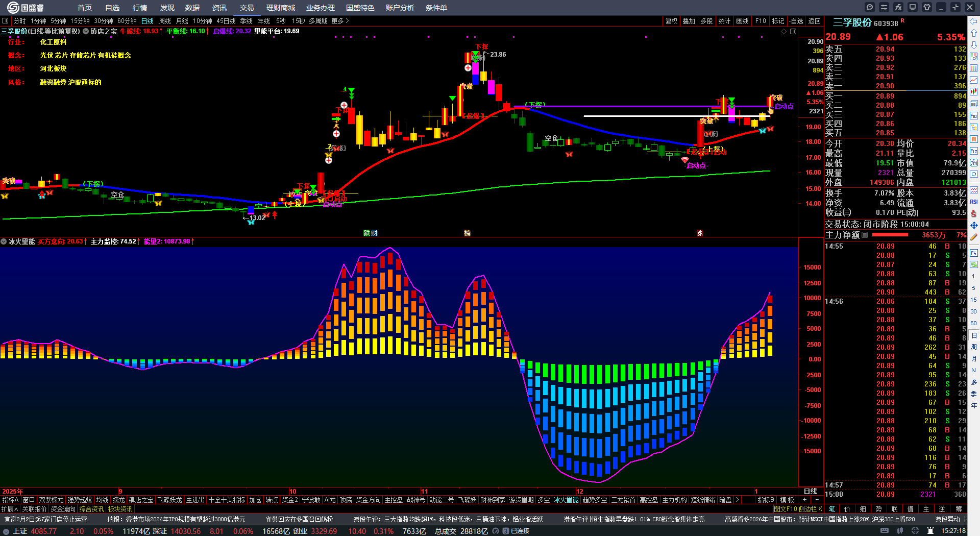
Task: Select the 冰火量能 indicator tab
Action: point(567,500)
